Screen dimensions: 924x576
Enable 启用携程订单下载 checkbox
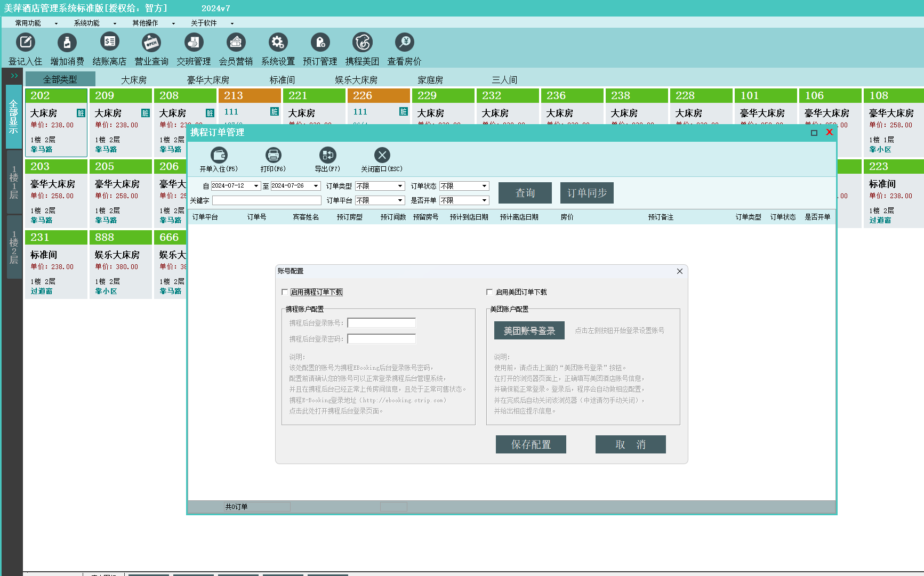tap(285, 292)
